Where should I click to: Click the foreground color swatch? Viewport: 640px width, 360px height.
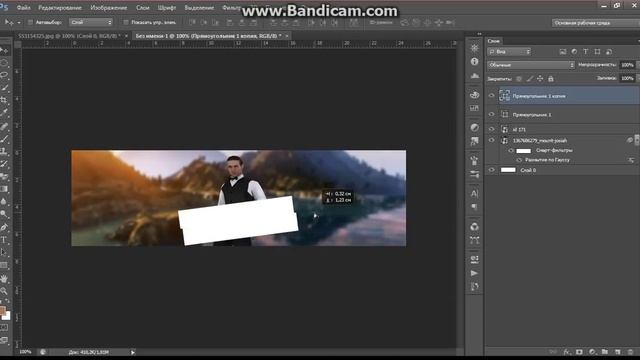point(2,310)
